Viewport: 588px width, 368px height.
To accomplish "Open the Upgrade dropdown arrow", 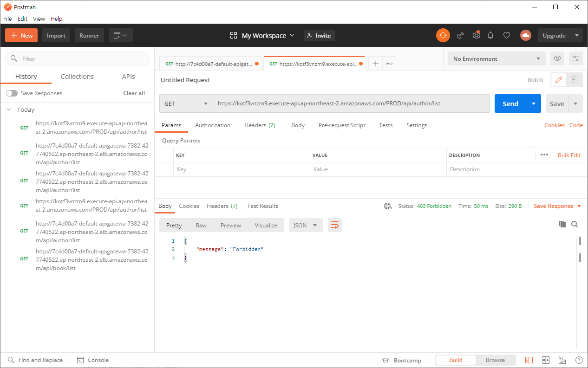I will pos(577,35).
